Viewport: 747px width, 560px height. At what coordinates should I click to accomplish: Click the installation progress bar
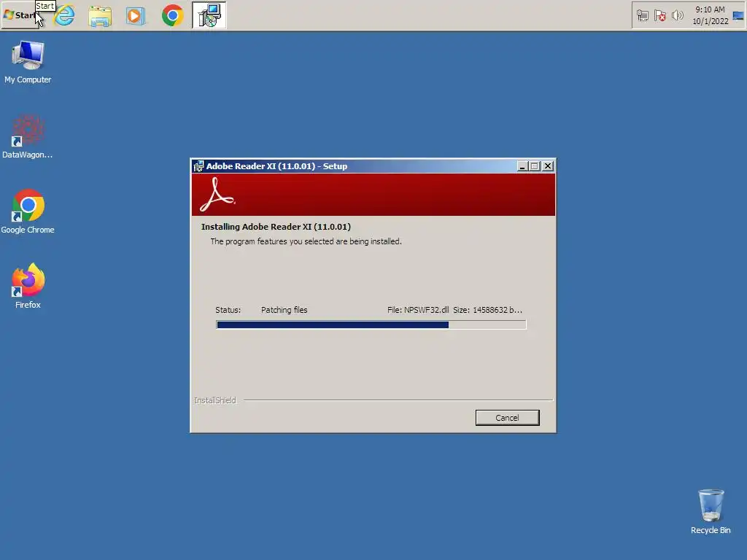[x=371, y=324]
